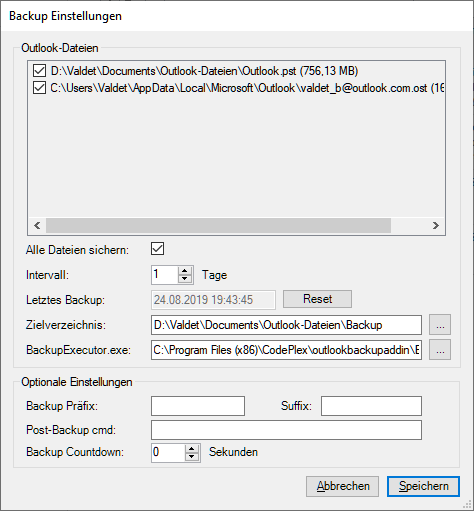Image resolution: width=474 pixels, height=511 pixels.
Task: Browse for the Zielverzeichnis folder
Action: 440,325
